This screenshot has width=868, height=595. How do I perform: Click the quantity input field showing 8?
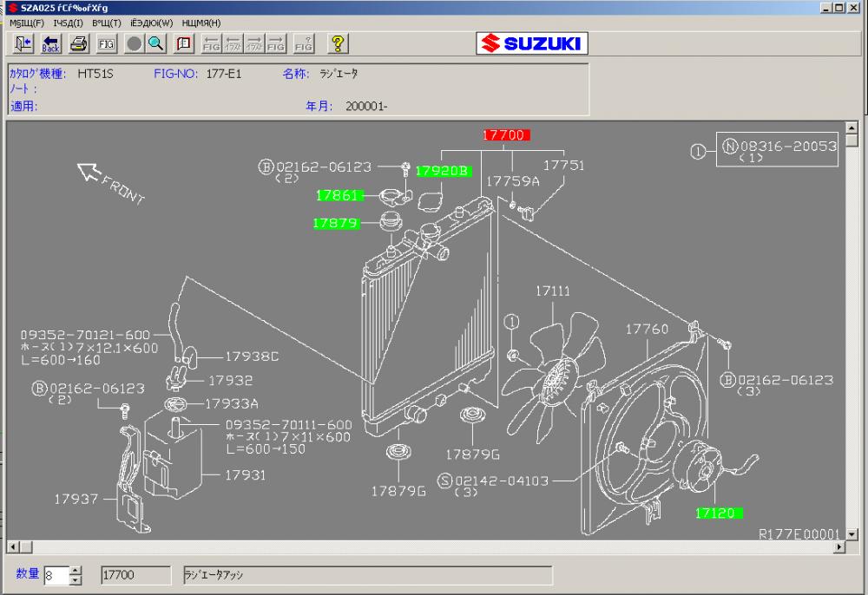tap(56, 575)
